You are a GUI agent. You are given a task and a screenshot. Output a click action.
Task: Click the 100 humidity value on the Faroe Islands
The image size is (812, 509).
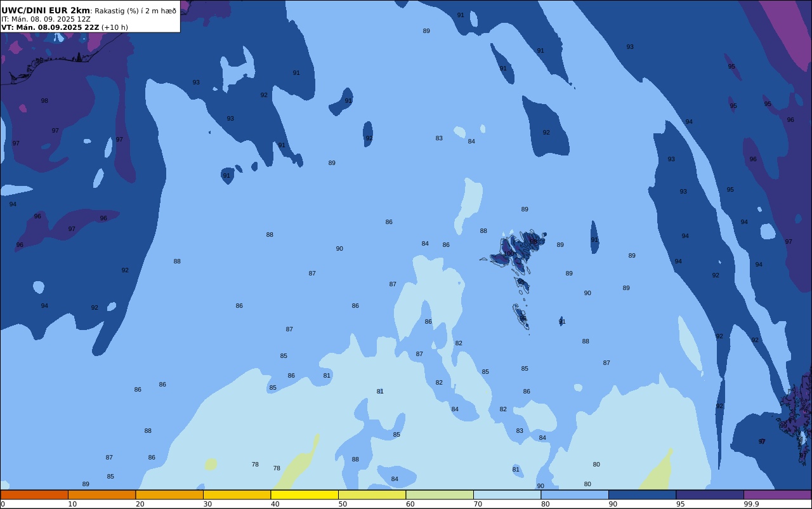point(509,253)
